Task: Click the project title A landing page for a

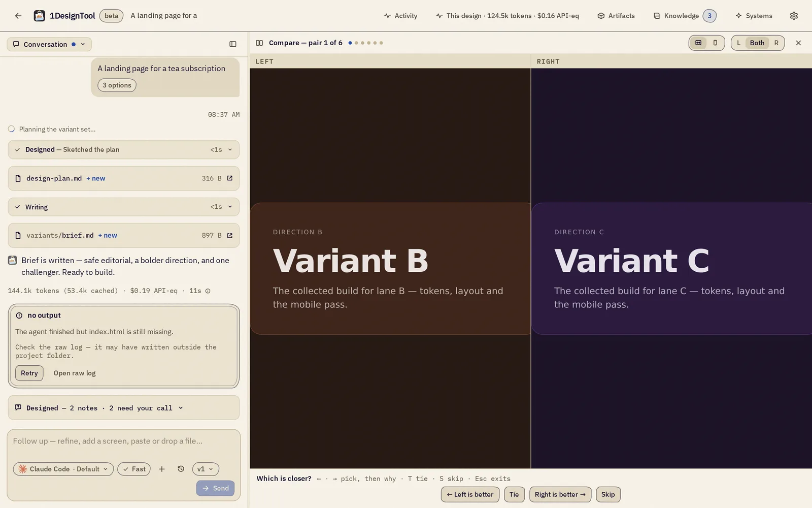Action: pos(164,16)
